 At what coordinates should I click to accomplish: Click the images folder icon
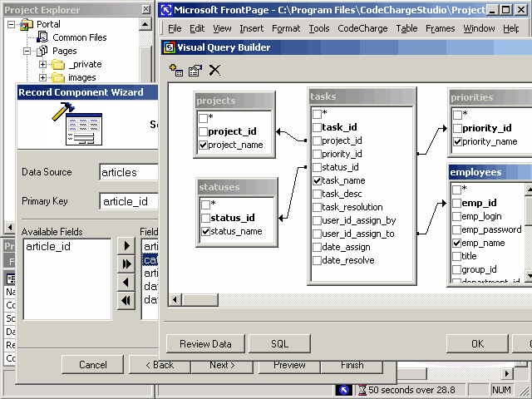coord(58,77)
